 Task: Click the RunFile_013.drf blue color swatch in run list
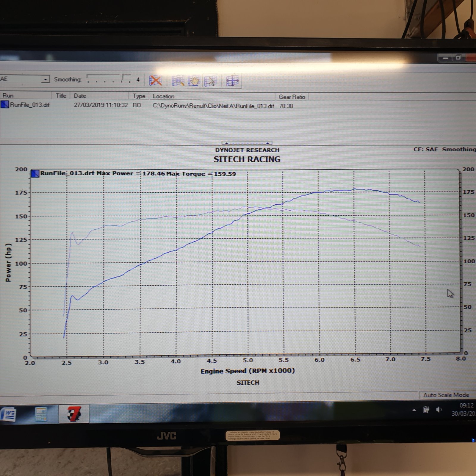point(5,104)
